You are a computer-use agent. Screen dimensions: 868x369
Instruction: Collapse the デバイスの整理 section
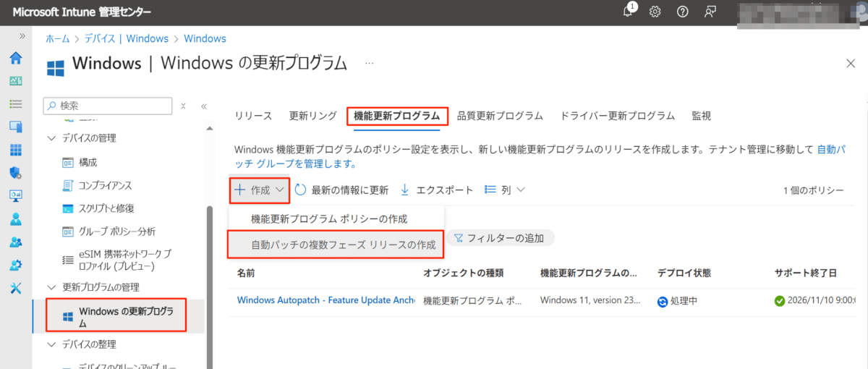click(51, 344)
